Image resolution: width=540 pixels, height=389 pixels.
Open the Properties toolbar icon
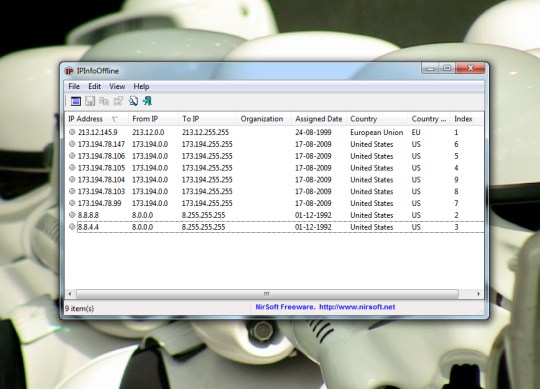tap(118, 101)
